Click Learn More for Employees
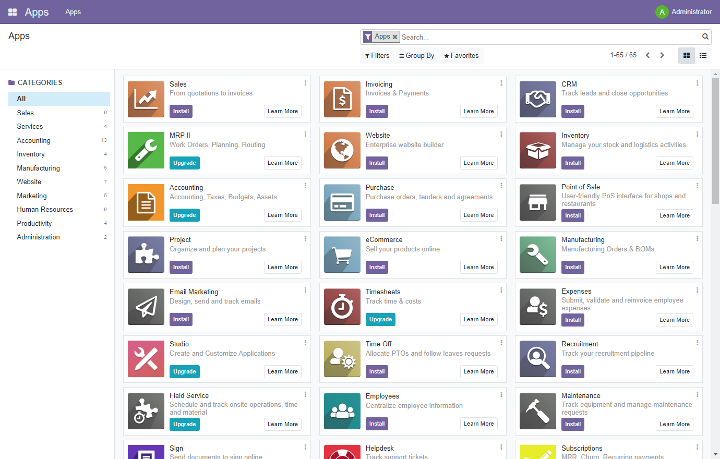 (x=478, y=424)
